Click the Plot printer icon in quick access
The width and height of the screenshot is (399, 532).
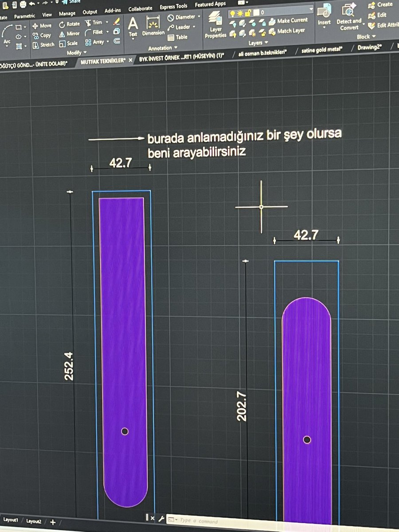coord(23,4)
